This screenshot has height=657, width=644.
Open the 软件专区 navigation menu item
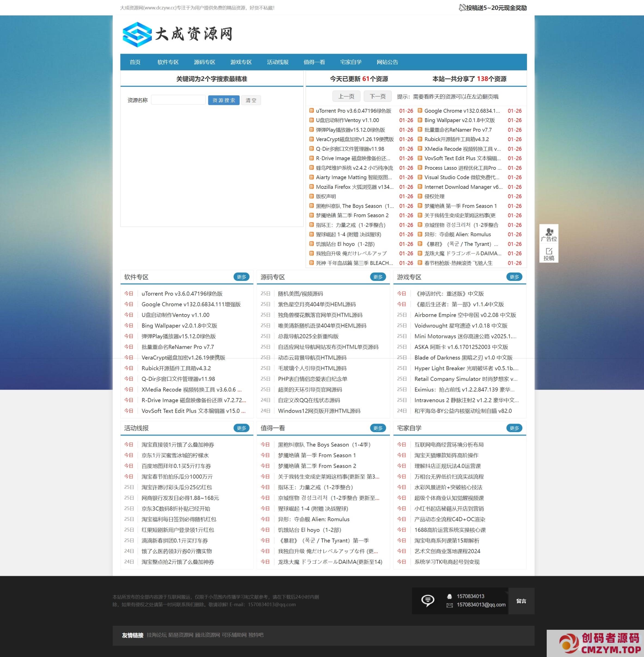pyautogui.click(x=168, y=62)
